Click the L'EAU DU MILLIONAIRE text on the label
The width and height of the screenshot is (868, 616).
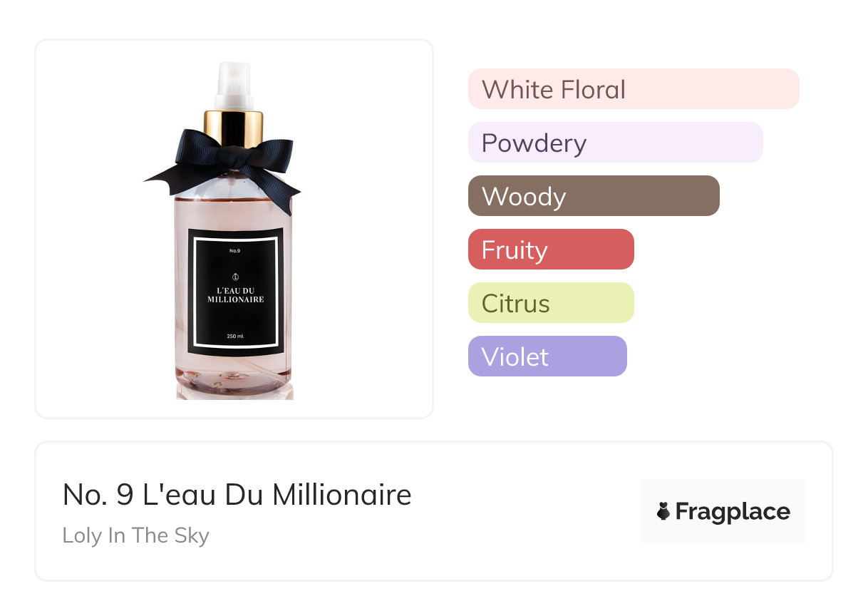tap(236, 295)
